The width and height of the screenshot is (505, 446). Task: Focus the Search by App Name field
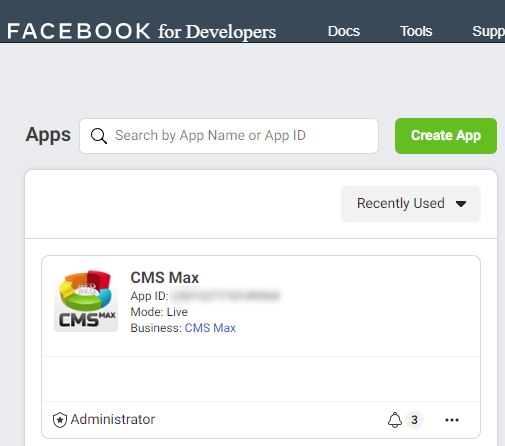click(229, 136)
